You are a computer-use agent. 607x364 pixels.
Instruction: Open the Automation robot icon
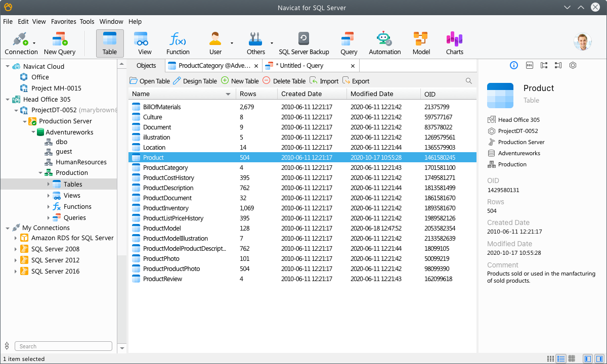[384, 39]
